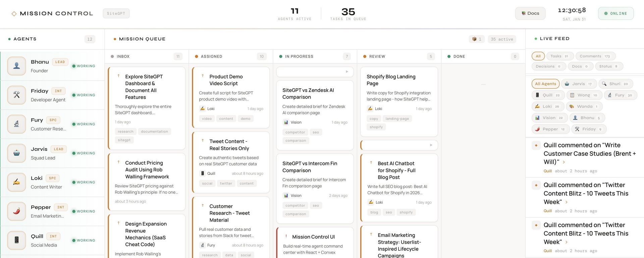Click urgent exclamation on Mission Control UI card
Screen dimensions: 644x258
tap(286, 236)
